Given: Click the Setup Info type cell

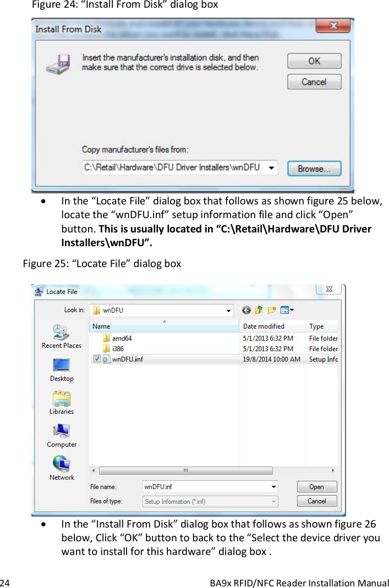Looking at the screenshot, I should point(324,359).
